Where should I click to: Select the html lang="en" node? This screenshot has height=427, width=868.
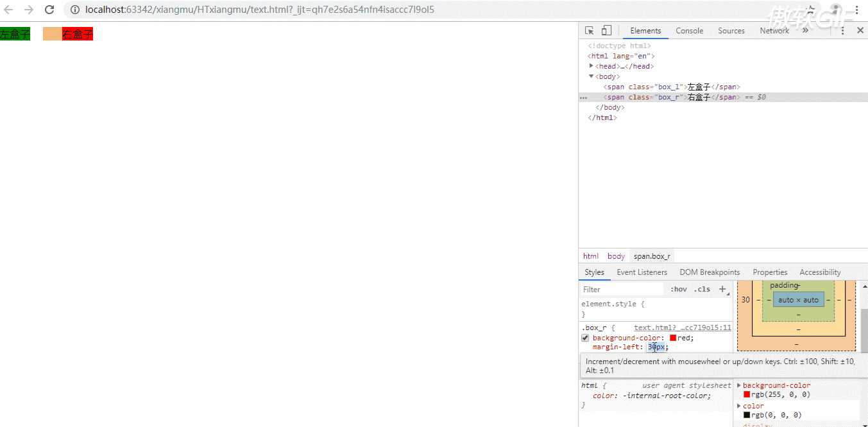click(621, 56)
